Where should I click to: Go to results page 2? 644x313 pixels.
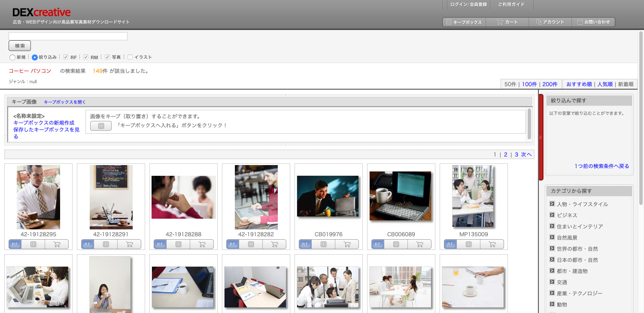(x=506, y=154)
